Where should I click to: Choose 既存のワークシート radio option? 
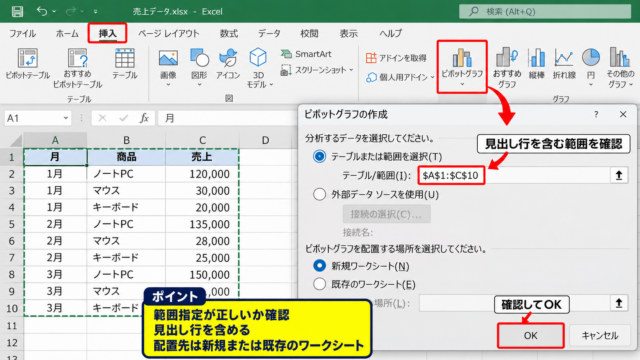(x=320, y=284)
